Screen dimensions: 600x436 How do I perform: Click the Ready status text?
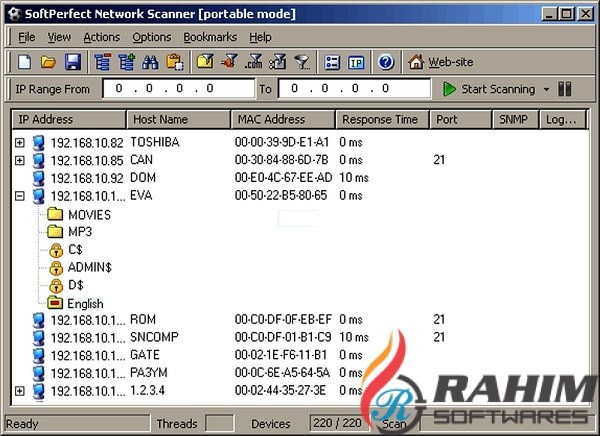[x=22, y=424]
